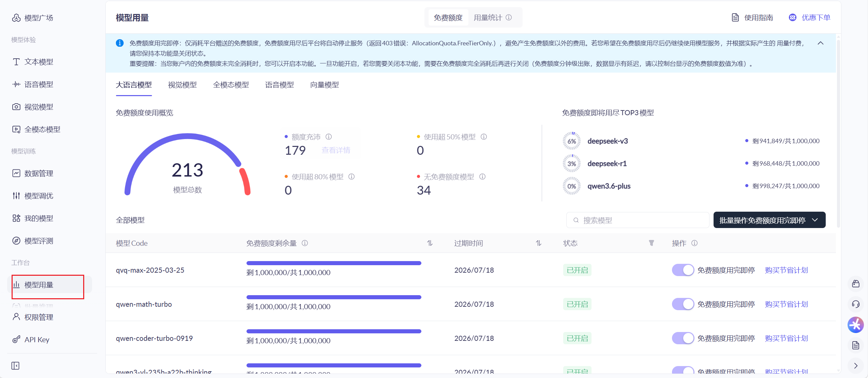Click the deepseek-r1 model in TOP3 list
Screen dimensions: 868x378
tap(607, 164)
